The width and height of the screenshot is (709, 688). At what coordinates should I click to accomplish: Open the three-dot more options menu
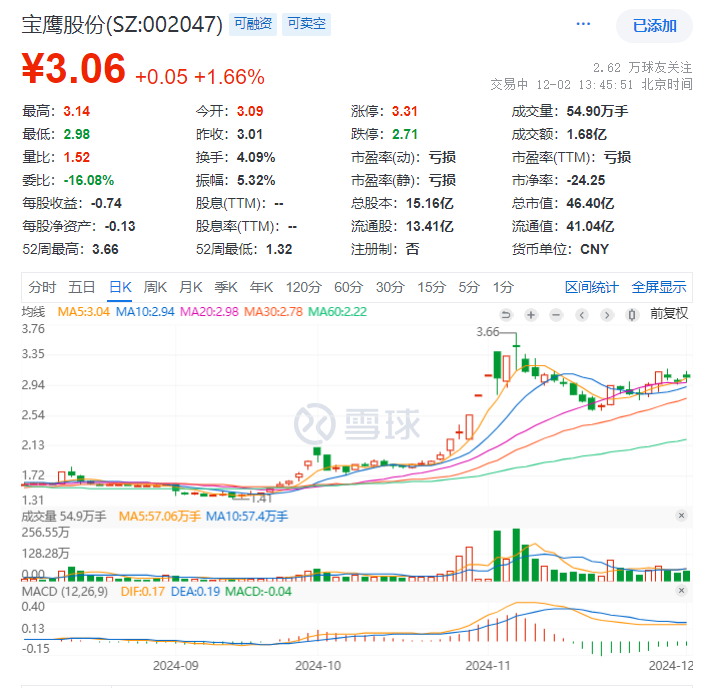tap(583, 24)
